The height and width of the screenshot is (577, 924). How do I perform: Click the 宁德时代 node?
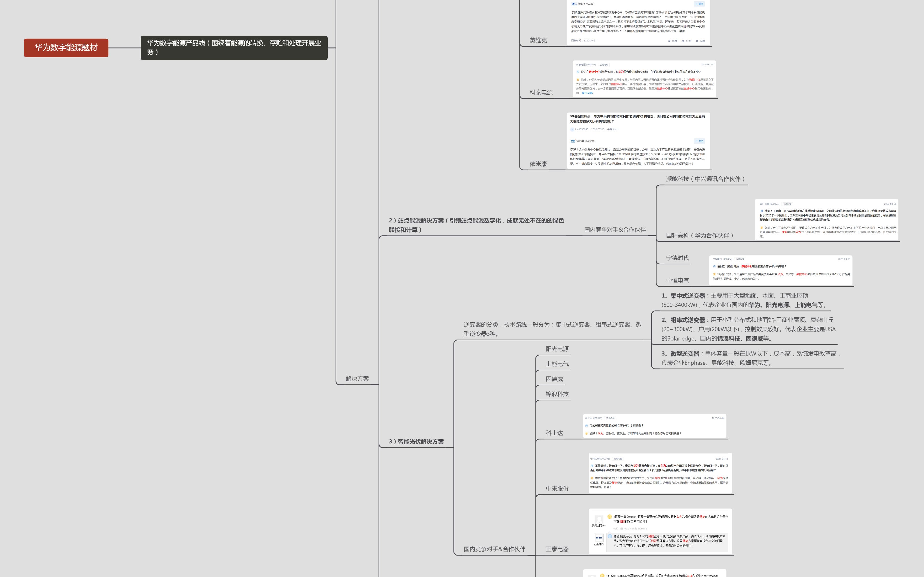click(x=677, y=258)
